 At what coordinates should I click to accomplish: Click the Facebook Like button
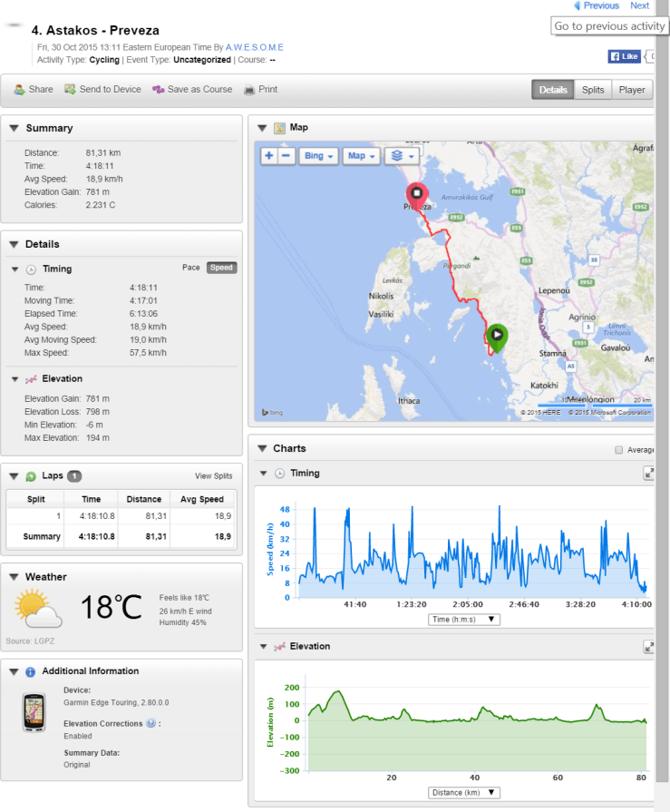pyautogui.click(x=625, y=56)
